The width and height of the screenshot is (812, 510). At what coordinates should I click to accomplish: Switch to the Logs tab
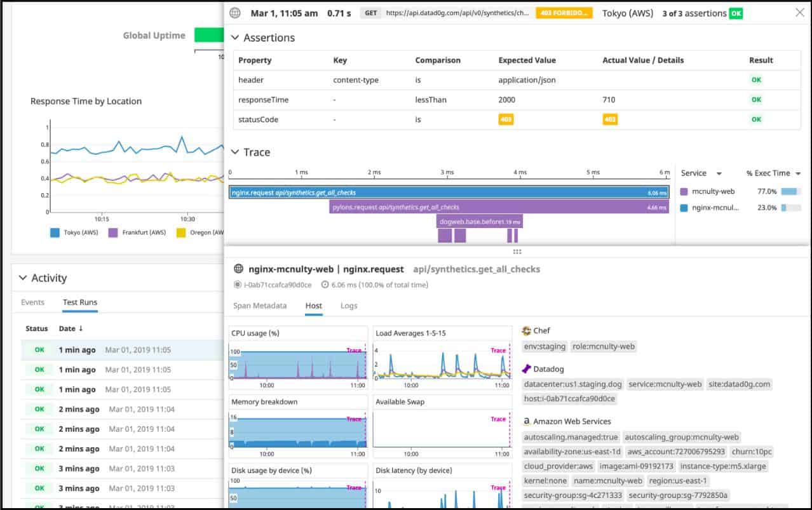coord(349,305)
